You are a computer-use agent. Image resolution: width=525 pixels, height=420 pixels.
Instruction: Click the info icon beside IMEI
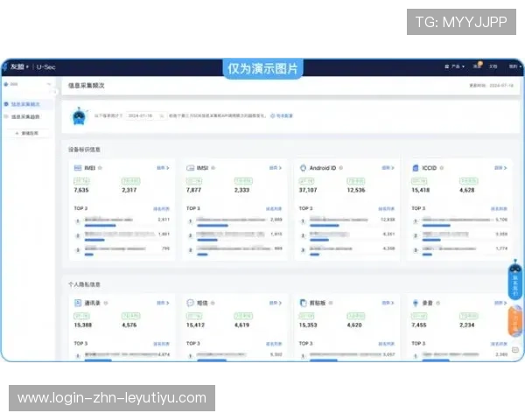point(100,168)
